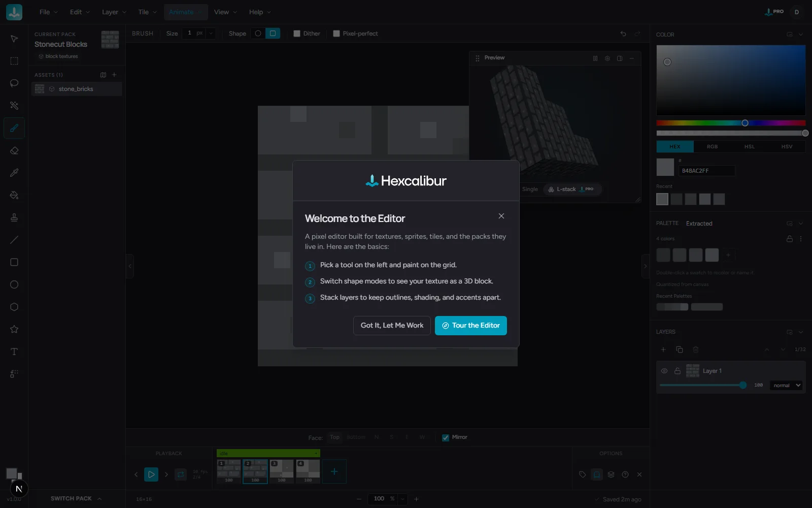Open the View menu

point(225,12)
